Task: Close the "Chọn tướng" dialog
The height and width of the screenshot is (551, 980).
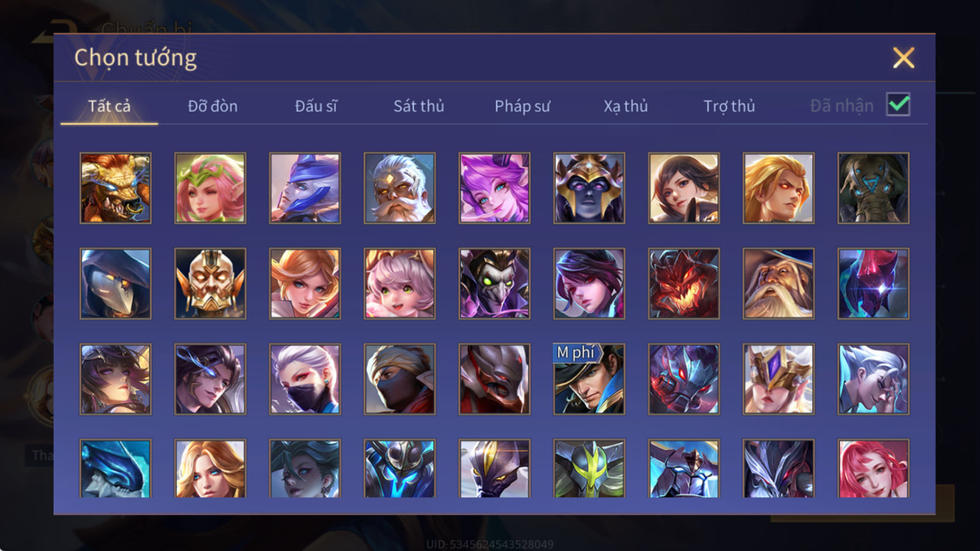Action: point(903,58)
